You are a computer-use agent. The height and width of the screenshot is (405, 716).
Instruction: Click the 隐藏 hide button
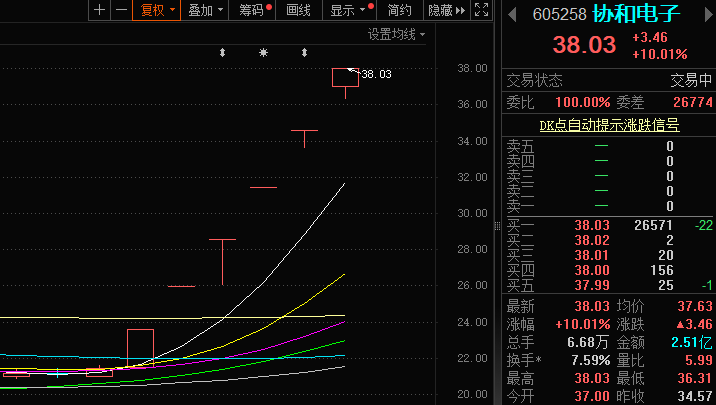click(445, 10)
